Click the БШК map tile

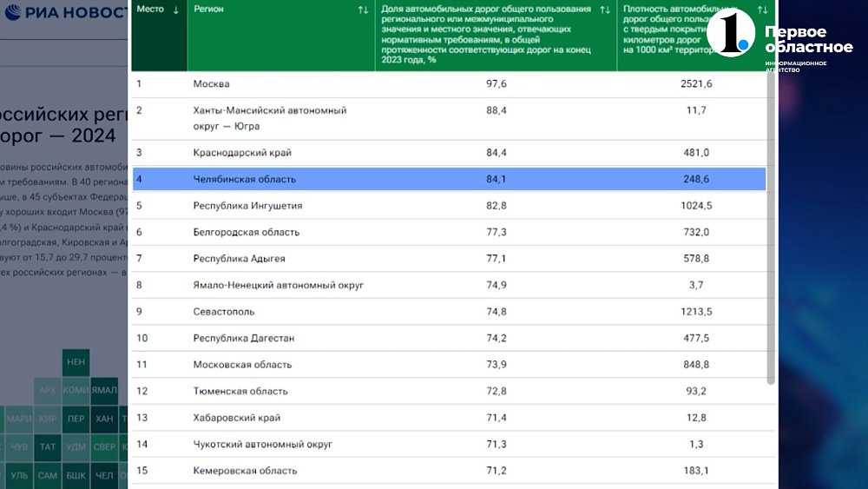click(76, 475)
